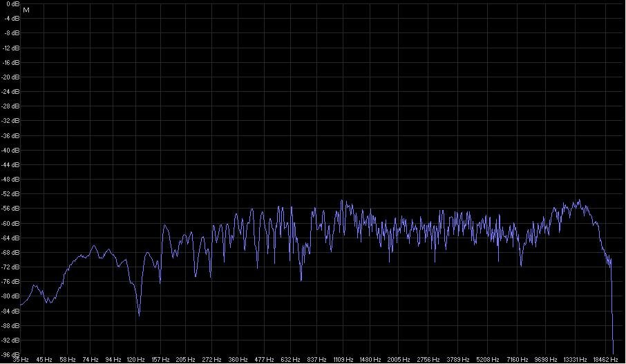
Task: Click the spectrum hump near 74 Hz
Action: pos(94,247)
